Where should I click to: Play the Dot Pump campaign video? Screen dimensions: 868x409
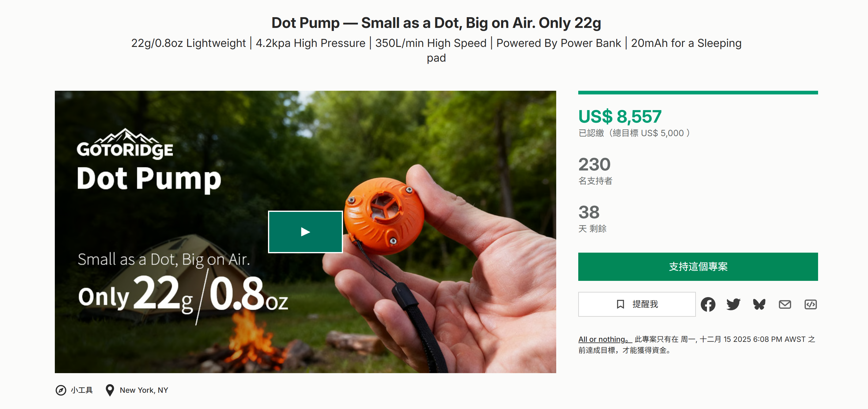click(x=305, y=232)
